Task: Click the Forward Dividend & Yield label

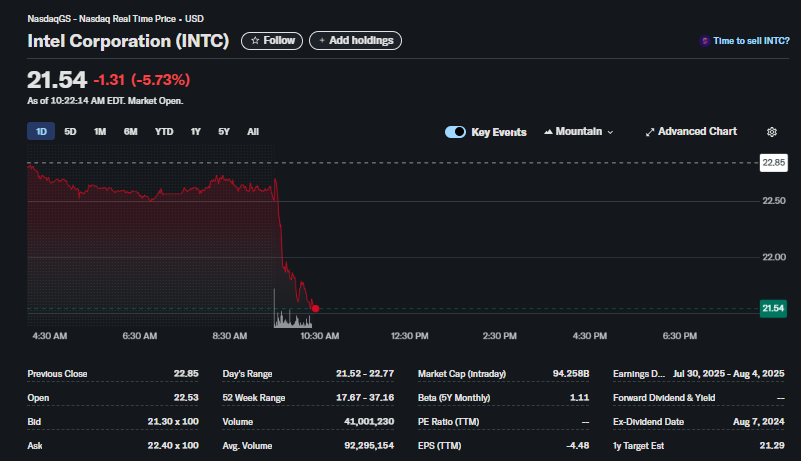Action: tap(664, 398)
